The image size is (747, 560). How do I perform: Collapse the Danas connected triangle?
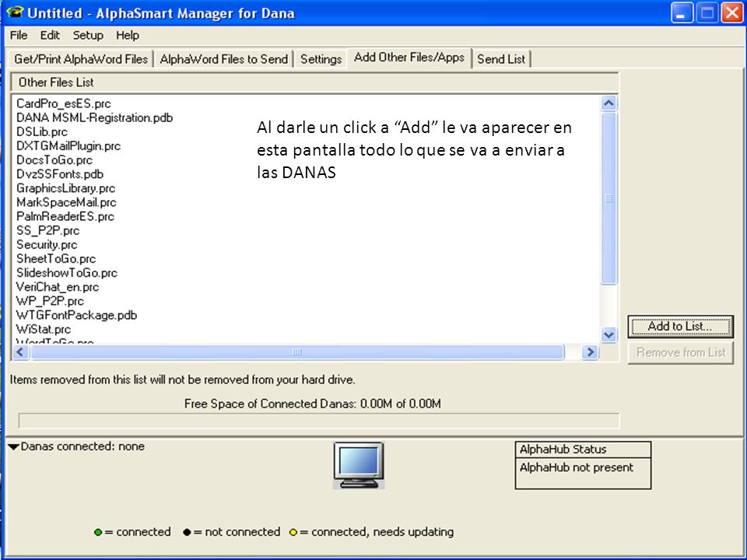pyautogui.click(x=13, y=446)
